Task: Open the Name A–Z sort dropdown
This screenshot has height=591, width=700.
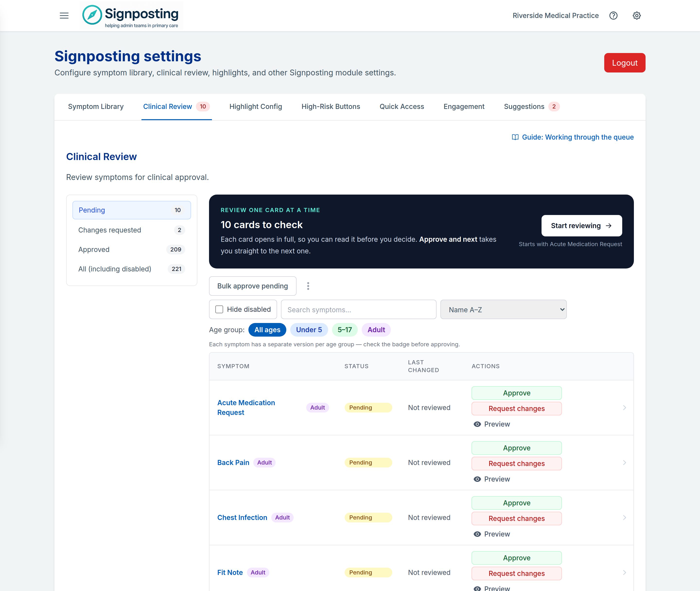Action: click(503, 310)
